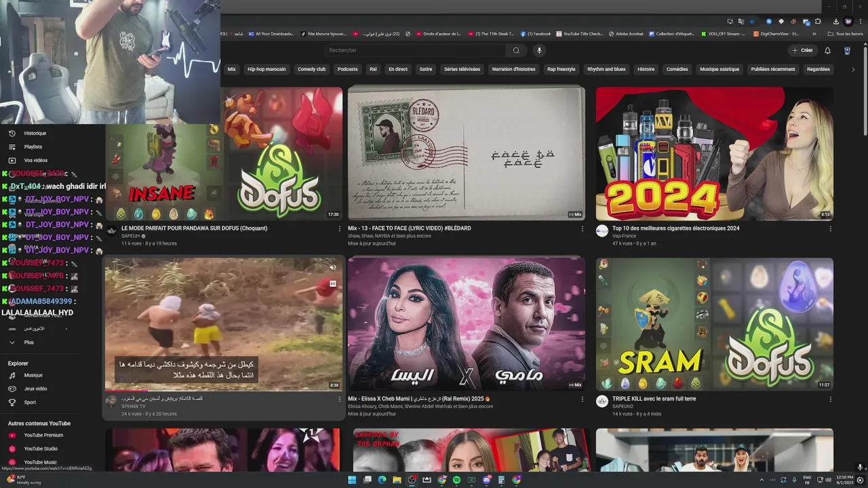Click the search magnifier button
The height and width of the screenshot is (488, 868).
click(516, 50)
